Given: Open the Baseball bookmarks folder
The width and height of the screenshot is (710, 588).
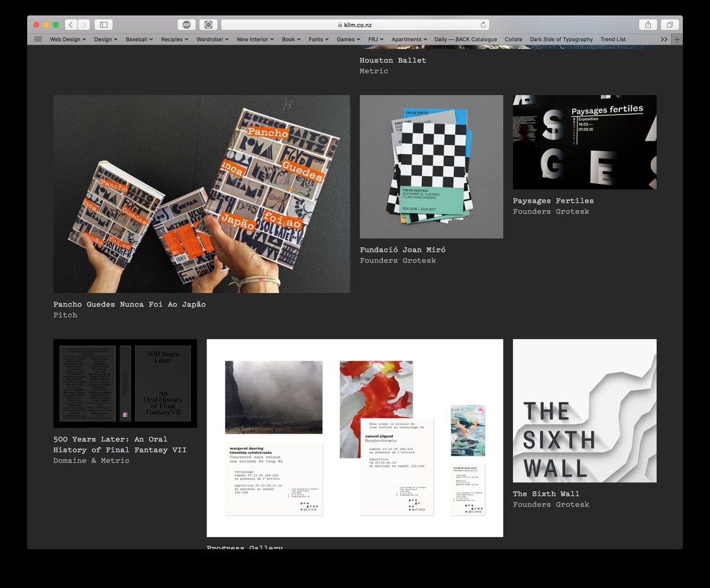Looking at the screenshot, I should (140, 40).
